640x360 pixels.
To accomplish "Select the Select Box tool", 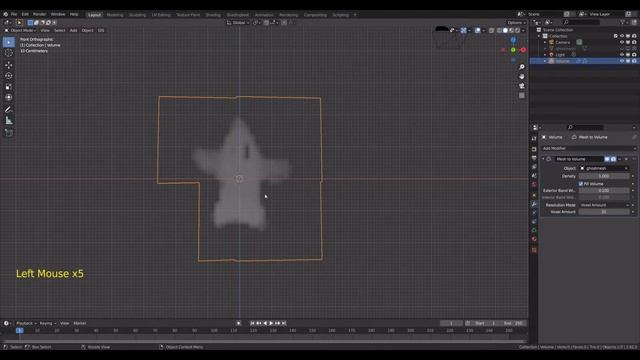I will pos(9,42).
